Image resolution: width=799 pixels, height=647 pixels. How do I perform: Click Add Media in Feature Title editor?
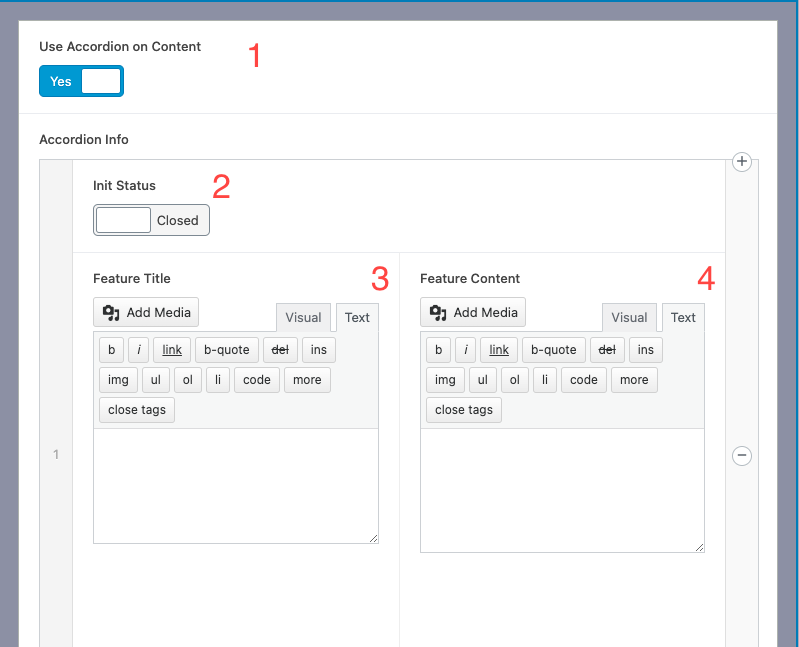coord(146,312)
